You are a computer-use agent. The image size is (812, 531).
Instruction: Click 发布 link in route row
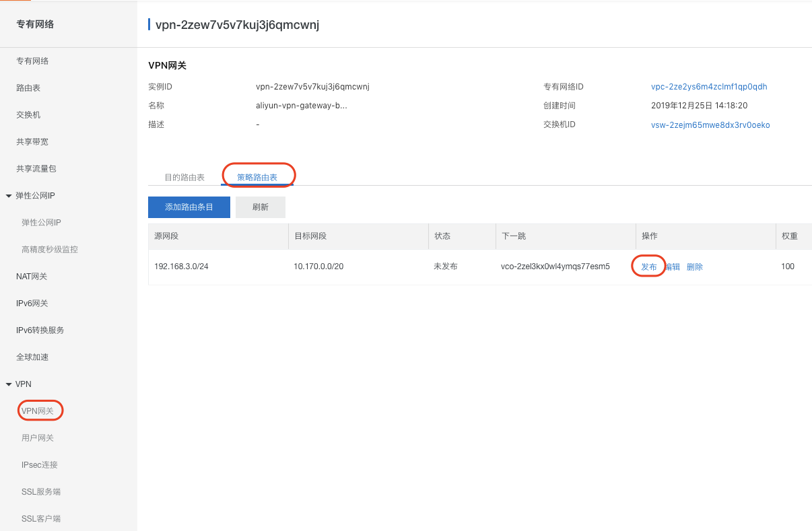click(x=649, y=267)
